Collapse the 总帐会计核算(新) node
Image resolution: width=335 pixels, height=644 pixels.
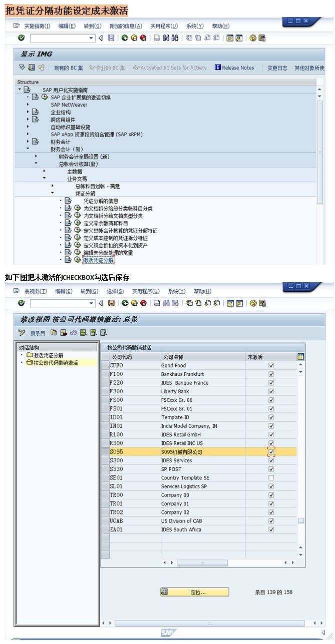point(36,164)
